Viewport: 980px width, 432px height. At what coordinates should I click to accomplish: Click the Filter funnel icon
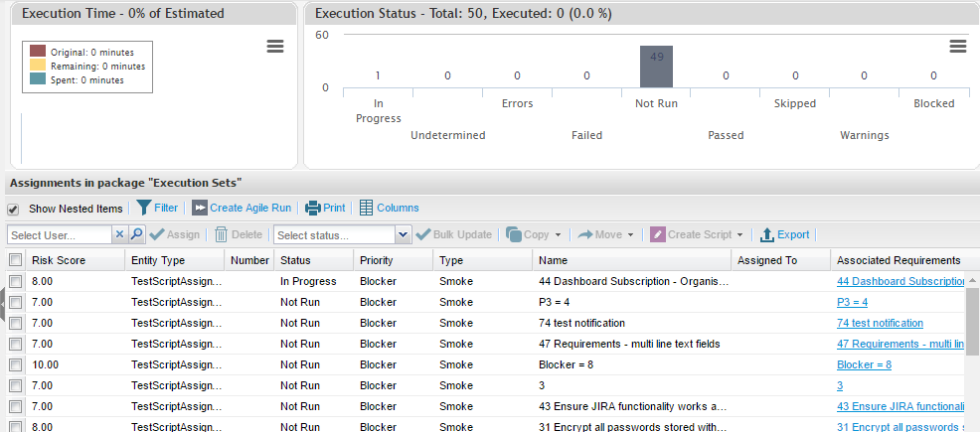144,208
